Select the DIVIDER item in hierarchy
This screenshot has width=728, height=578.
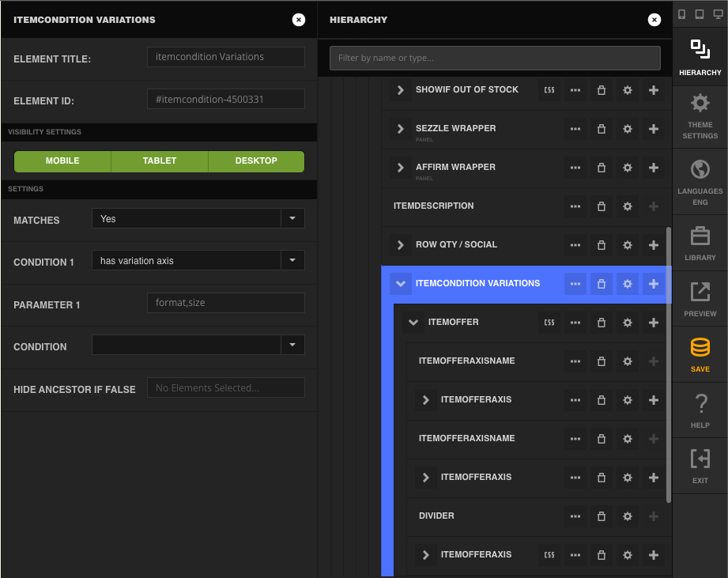point(436,516)
